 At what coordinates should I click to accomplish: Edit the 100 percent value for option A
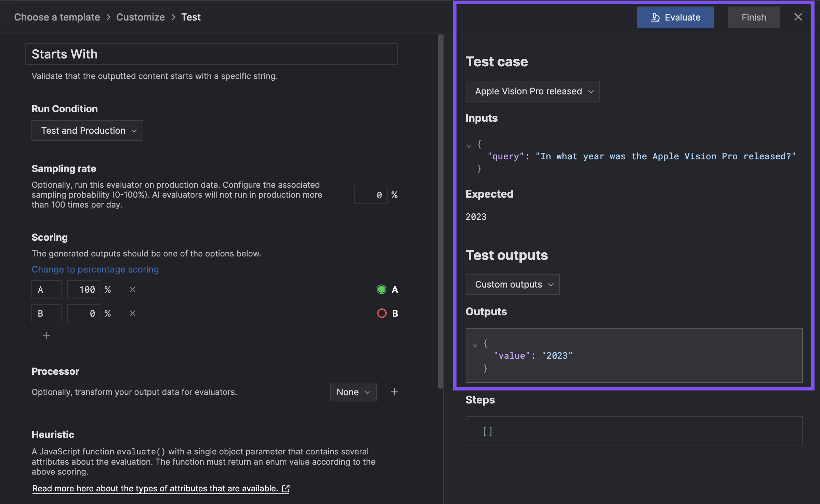pos(84,289)
